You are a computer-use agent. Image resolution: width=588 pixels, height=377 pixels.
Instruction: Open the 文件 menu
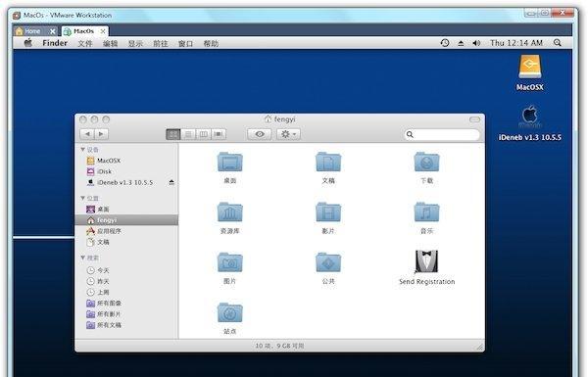click(x=85, y=43)
